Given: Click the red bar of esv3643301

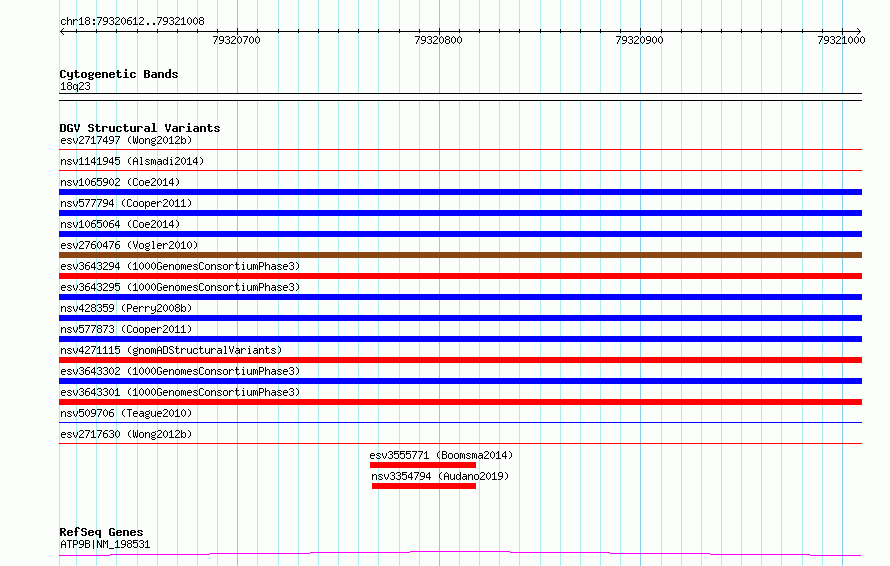Looking at the screenshot, I should [460, 402].
